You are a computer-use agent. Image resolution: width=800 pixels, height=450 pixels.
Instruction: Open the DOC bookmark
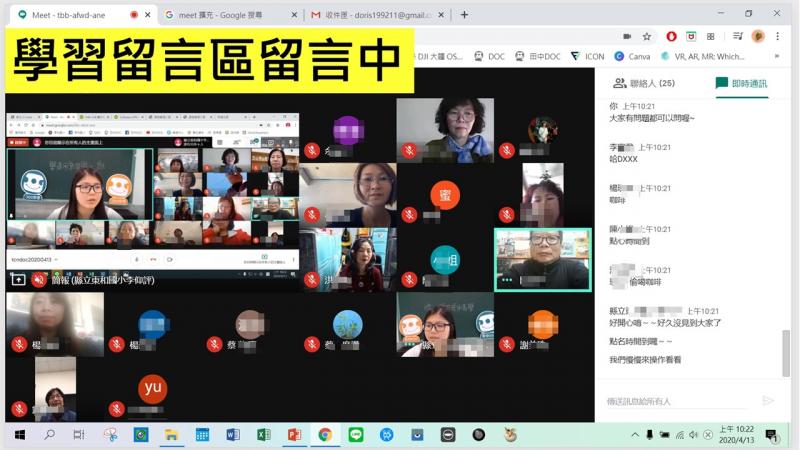(490, 56)
